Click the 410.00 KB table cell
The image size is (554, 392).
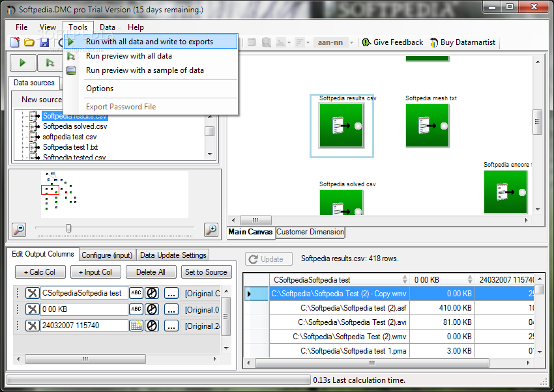coord(443,308)
